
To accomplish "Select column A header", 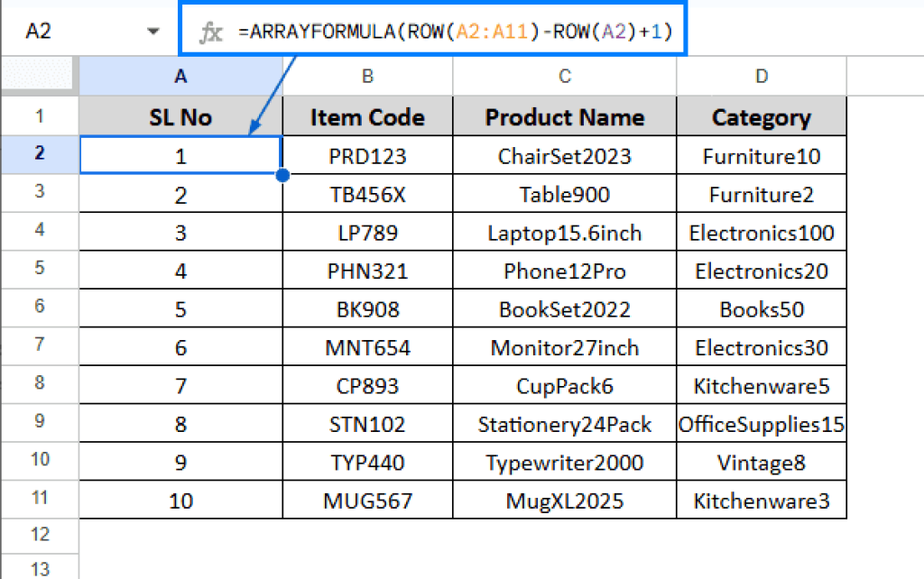I will coord(180,78).
